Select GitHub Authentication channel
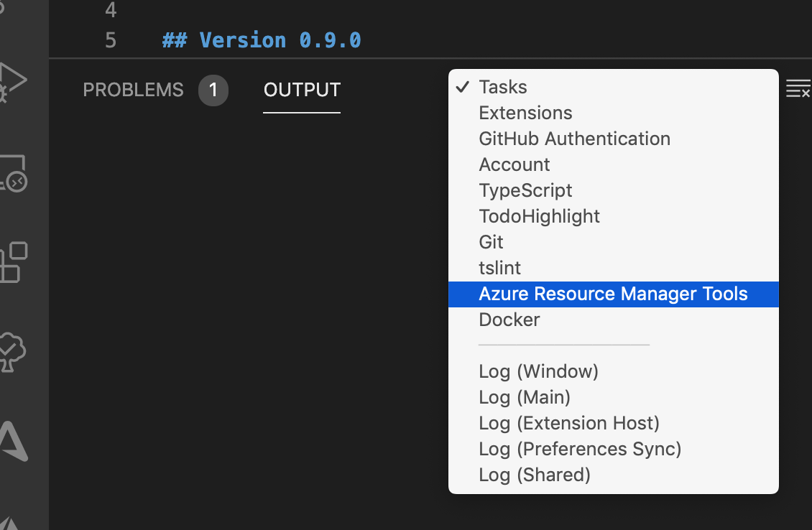Screen dimensions: 812x530 pyautogui.click(x=613, y=139)
